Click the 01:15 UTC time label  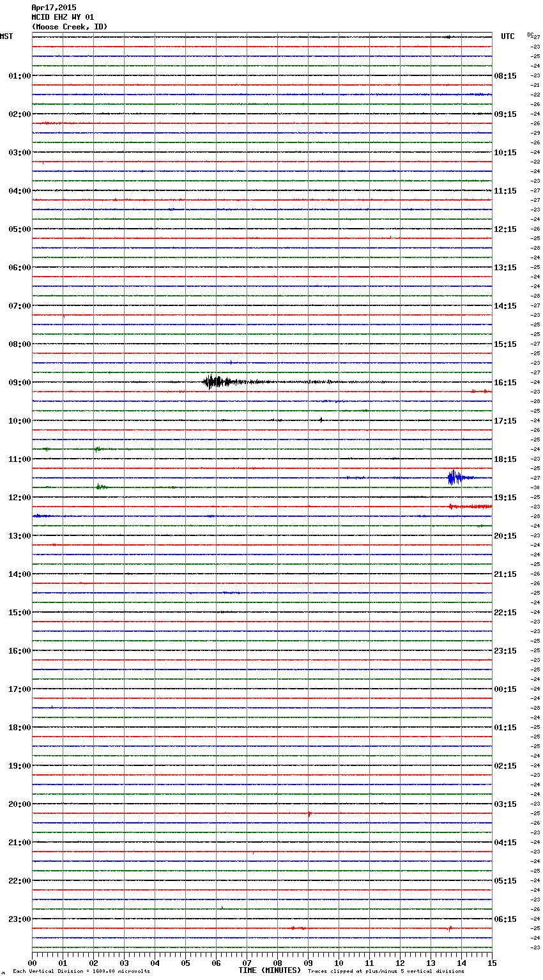505,728
